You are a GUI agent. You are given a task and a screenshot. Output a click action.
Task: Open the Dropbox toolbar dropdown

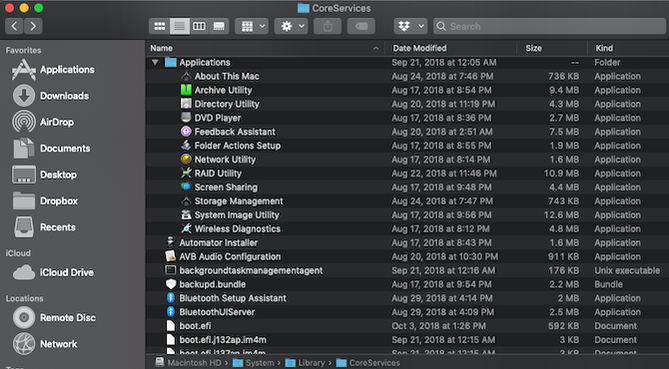tap(410, 26)
